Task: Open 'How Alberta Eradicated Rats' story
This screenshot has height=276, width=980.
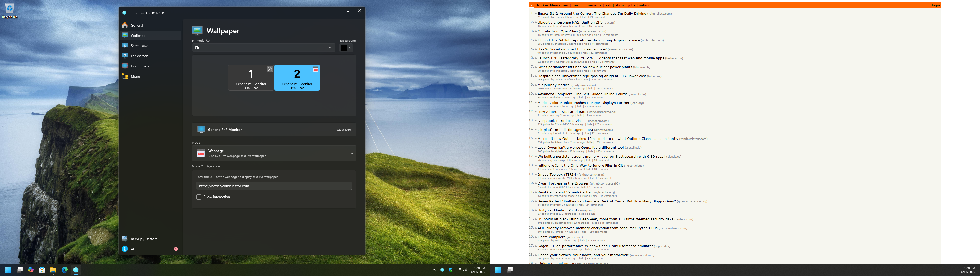Action: pos(562,112)
